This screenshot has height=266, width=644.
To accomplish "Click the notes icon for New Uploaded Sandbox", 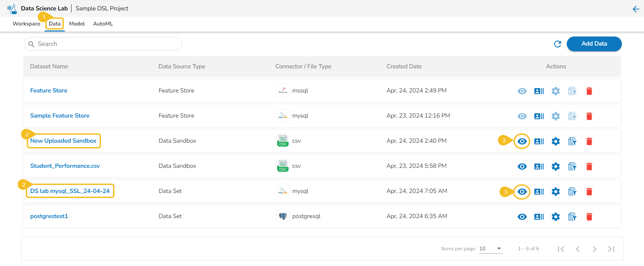I will (x=572, y=141).
